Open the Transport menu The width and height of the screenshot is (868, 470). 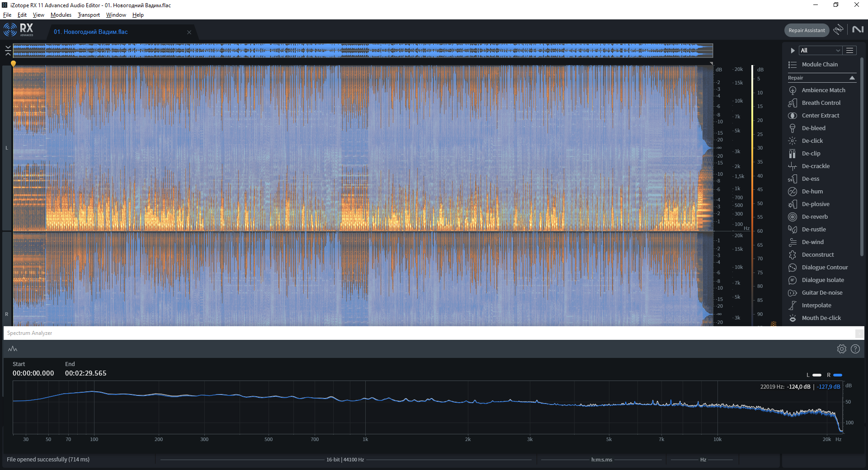coord(89,15)
